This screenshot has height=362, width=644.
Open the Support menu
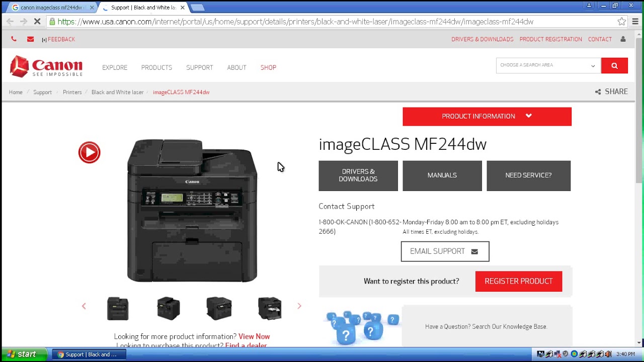(x=200, y=67)
